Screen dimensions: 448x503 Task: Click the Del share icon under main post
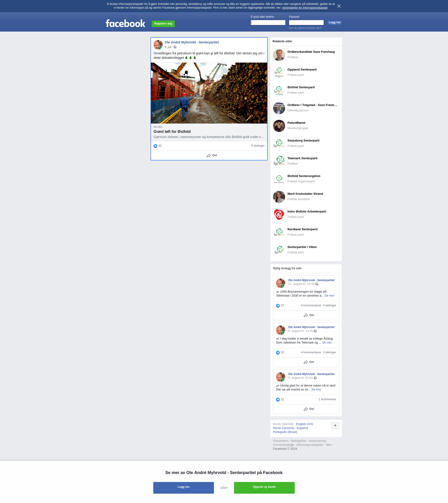[209, 156]
